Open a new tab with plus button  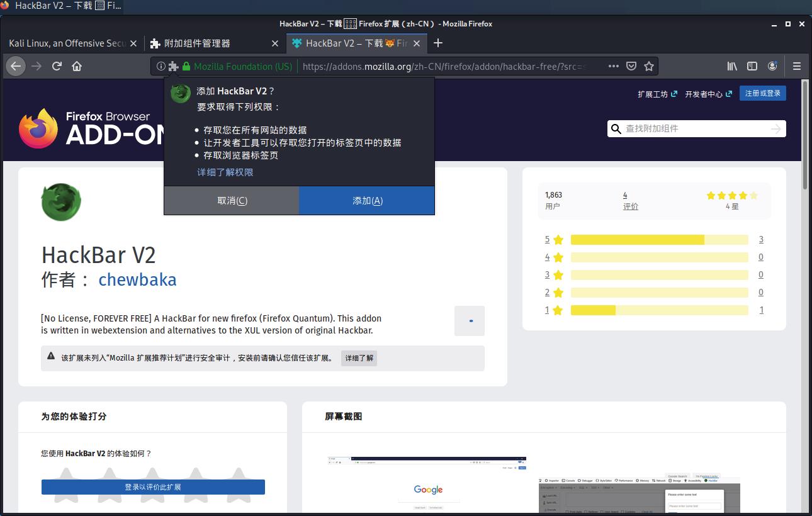pyautogui.click(x=438, y=43)
